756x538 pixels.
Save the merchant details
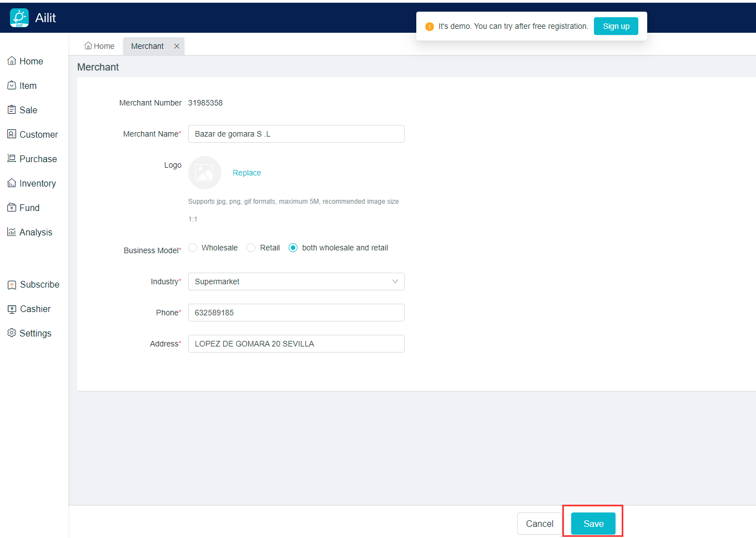[x=593, y=524]
